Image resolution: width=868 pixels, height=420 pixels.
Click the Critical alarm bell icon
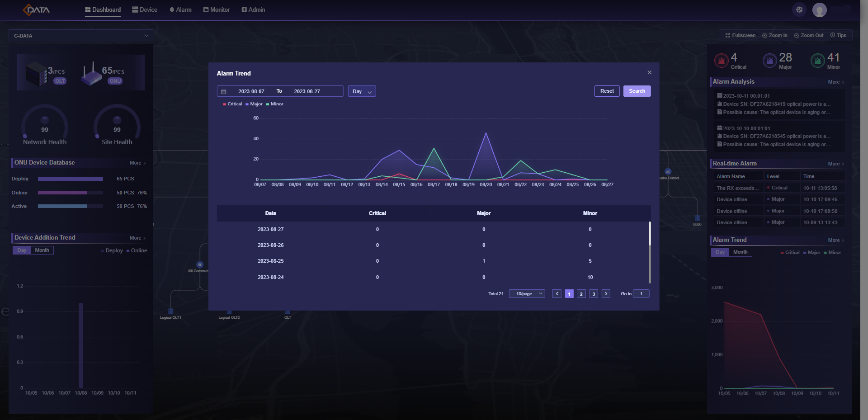(722, 60)
